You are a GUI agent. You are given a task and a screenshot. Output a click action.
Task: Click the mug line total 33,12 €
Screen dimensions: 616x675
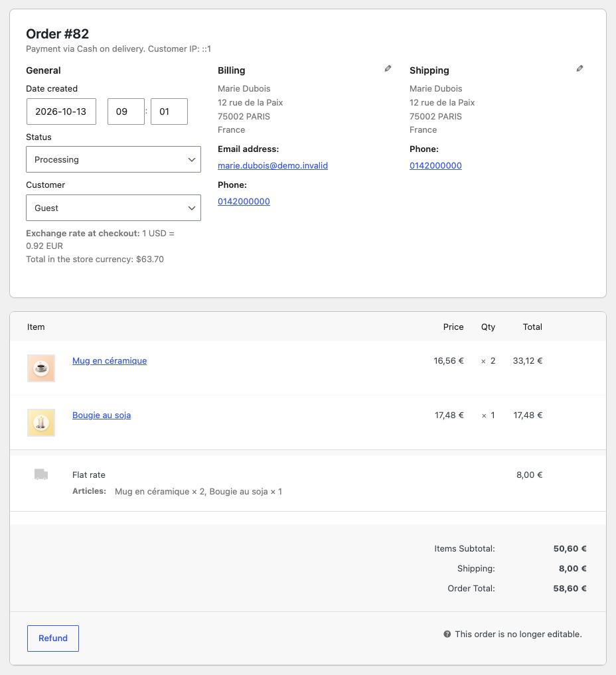point(527,361)
